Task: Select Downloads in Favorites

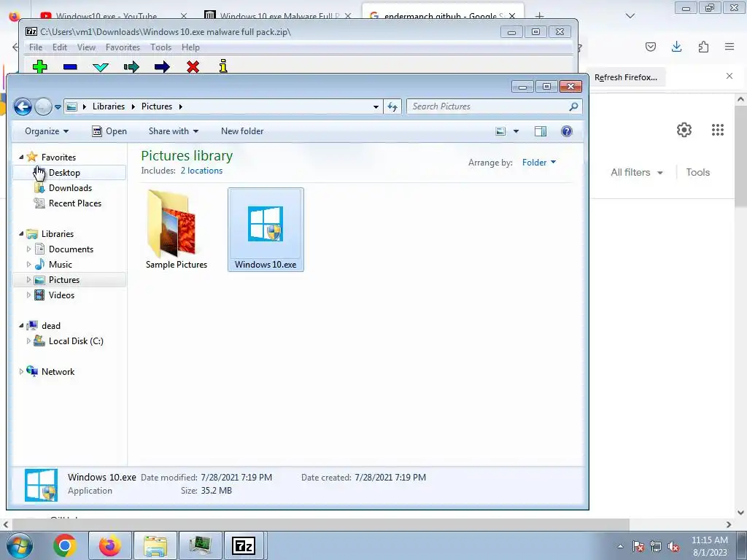Action: click(x=70, y=187)
